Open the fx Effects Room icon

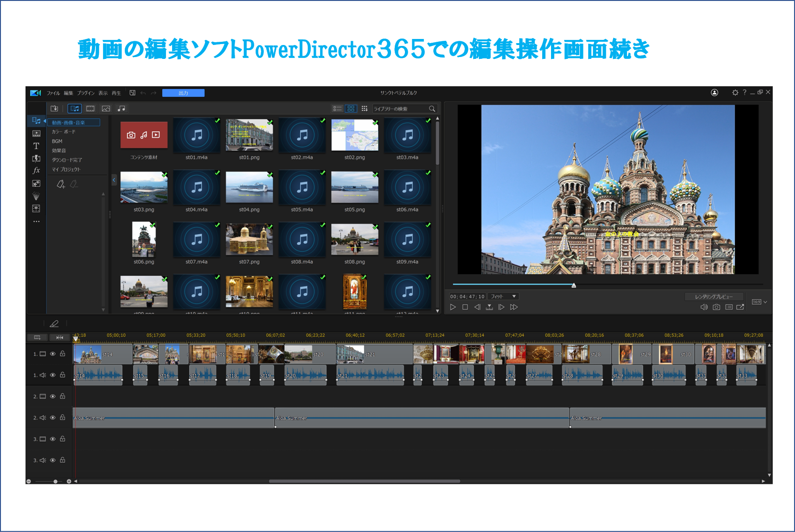pyautogui.click(x=36, y=171)
